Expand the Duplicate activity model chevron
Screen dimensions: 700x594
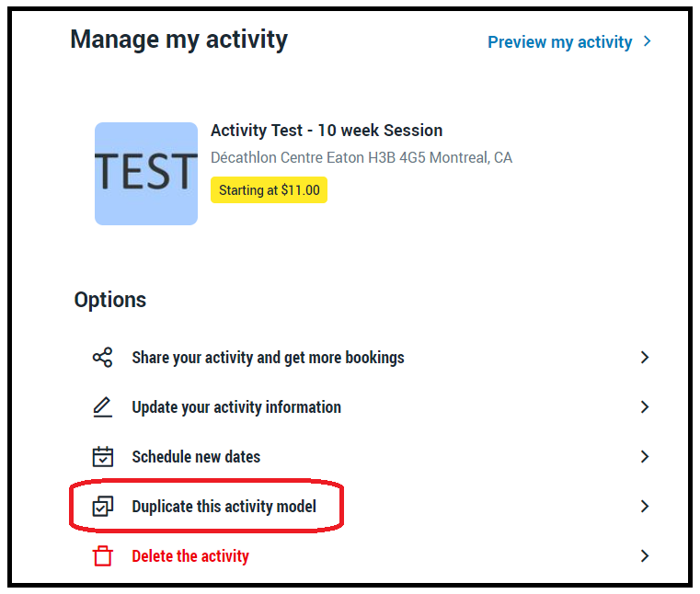click(645, 507)
